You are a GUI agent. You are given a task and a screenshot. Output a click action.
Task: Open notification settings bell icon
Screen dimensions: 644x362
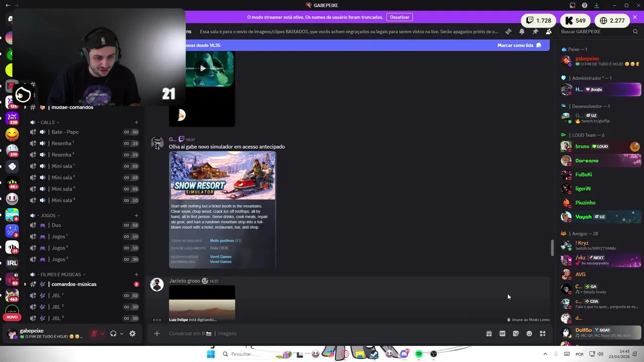click(522, 31)
